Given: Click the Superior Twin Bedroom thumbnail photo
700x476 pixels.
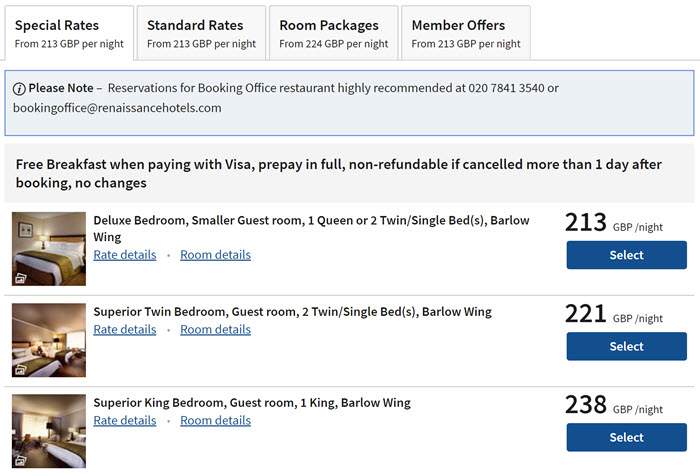Looking at the screenshot, I should point(49,340).
